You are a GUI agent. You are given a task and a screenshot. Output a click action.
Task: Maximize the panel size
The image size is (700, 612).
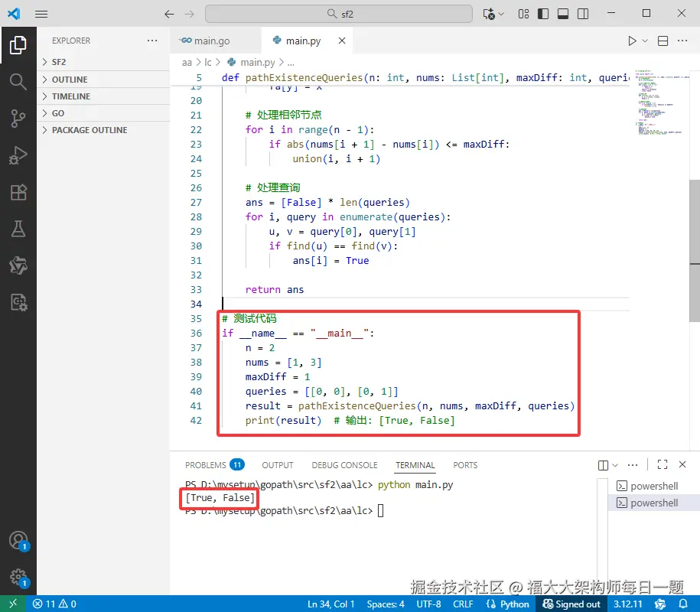pos(663,464)
